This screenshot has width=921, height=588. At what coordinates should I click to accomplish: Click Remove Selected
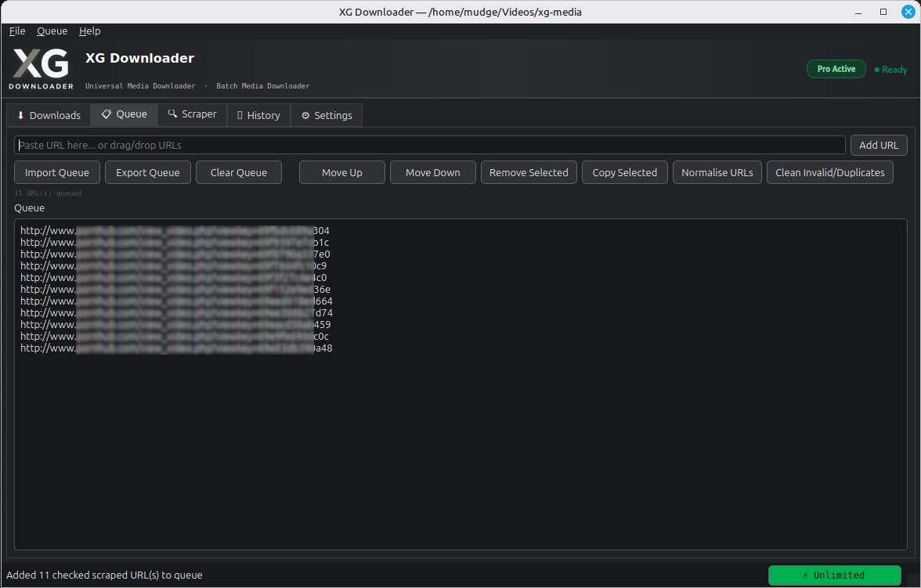pos(529,173)
